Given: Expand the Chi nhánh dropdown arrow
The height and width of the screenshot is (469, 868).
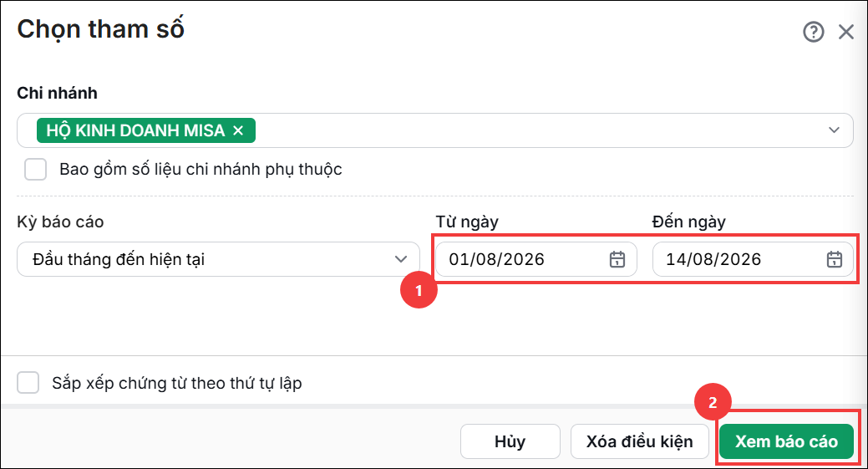Looking at the screenshot, I should point(834,130).
